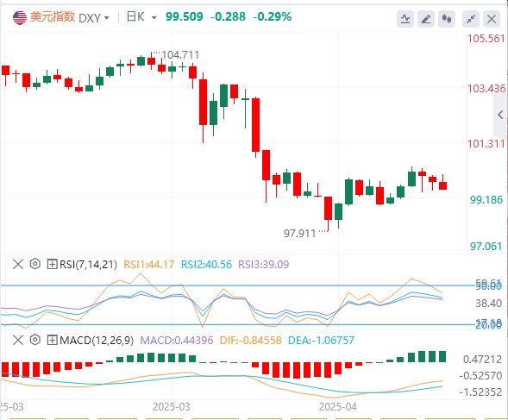Image resolution: width=508 pixels, height=420 pixels.
Task: Switch chart type with candlestick icon
Action: (447, 19)
